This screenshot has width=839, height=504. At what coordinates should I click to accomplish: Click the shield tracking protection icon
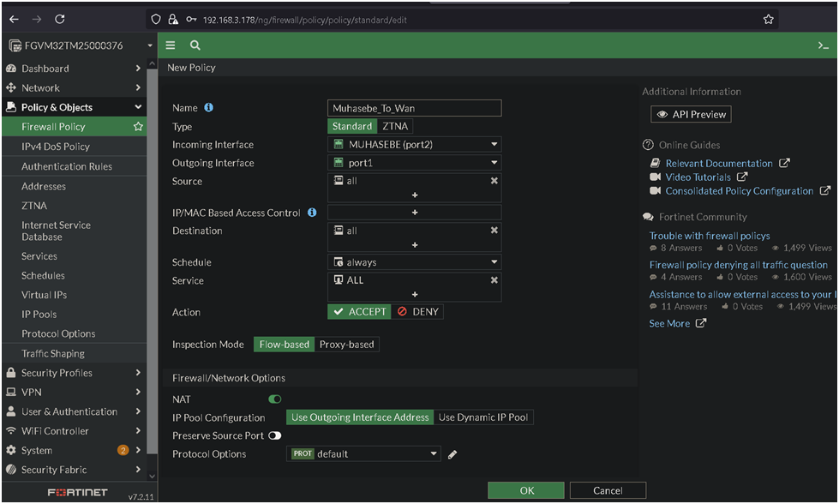[156, 19]
